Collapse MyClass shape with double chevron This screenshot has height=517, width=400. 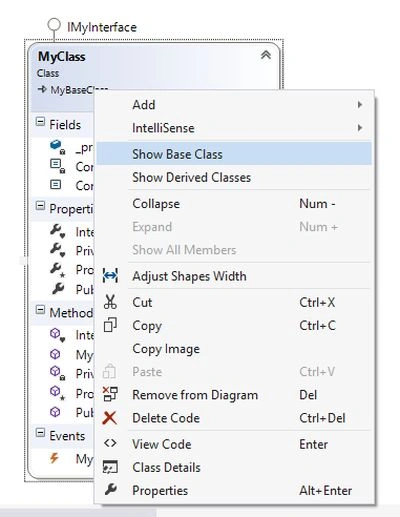coord(266,55)
